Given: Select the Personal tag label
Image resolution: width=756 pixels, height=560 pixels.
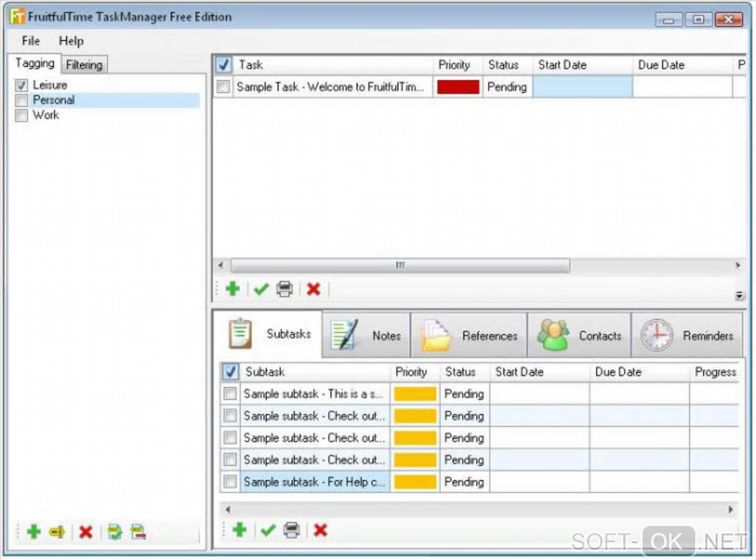Looking at the screenshot, I should 53,100.
